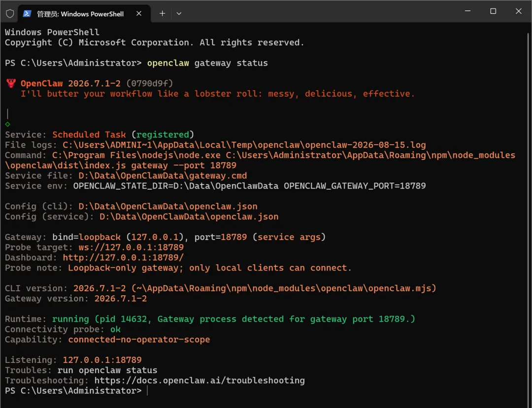
Task: Click the 'openclaw gateway status' command text
Action: pos(207,63)
